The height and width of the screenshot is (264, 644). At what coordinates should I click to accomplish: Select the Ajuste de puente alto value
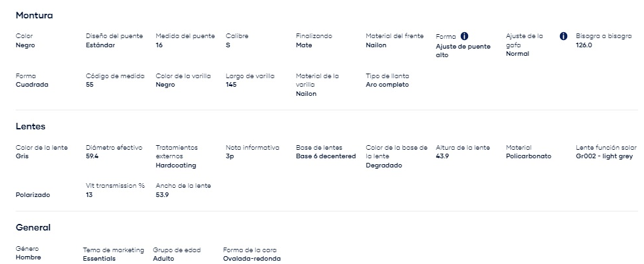[x=463, y=51]
